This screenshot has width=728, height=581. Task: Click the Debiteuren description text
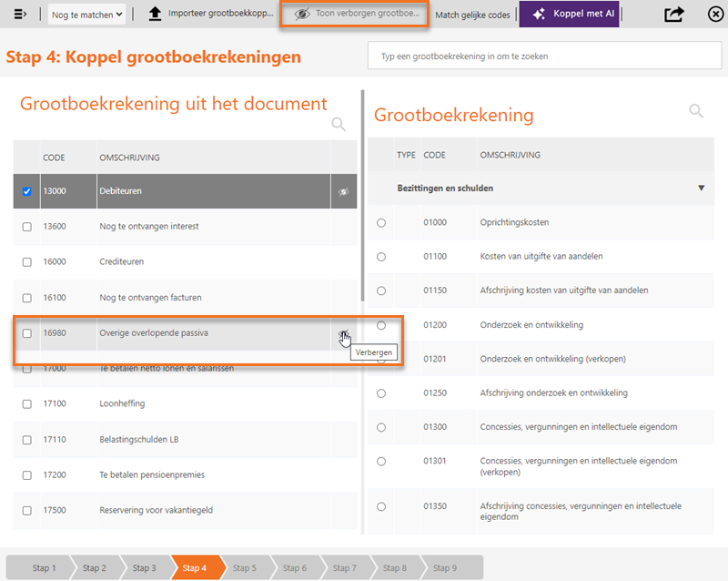click(x=120, y=191)
